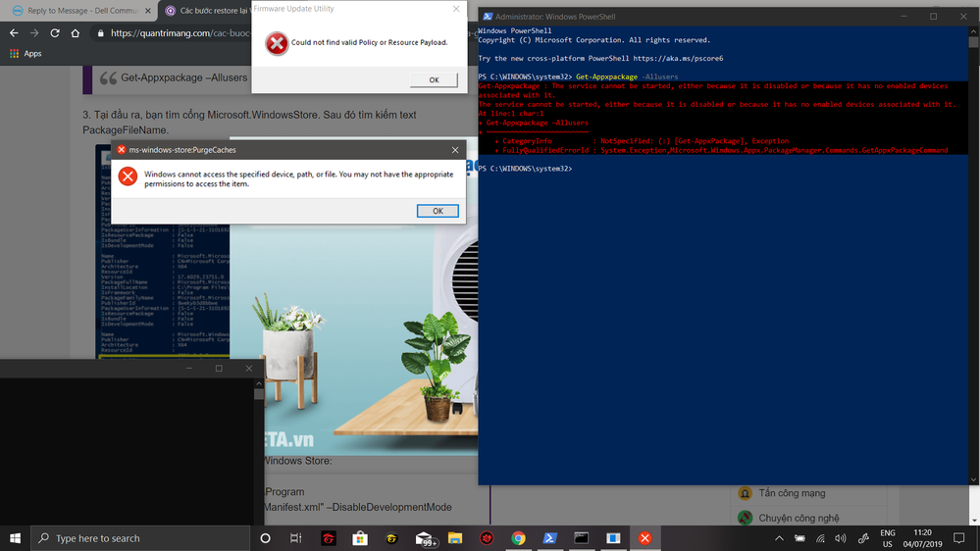
Task: Open the yellow-black circular app on taskbar
Action: [391, 538]
